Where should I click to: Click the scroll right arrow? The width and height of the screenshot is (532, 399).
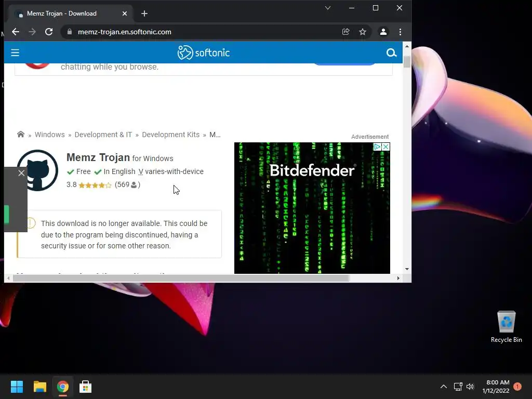pos(398,278)
